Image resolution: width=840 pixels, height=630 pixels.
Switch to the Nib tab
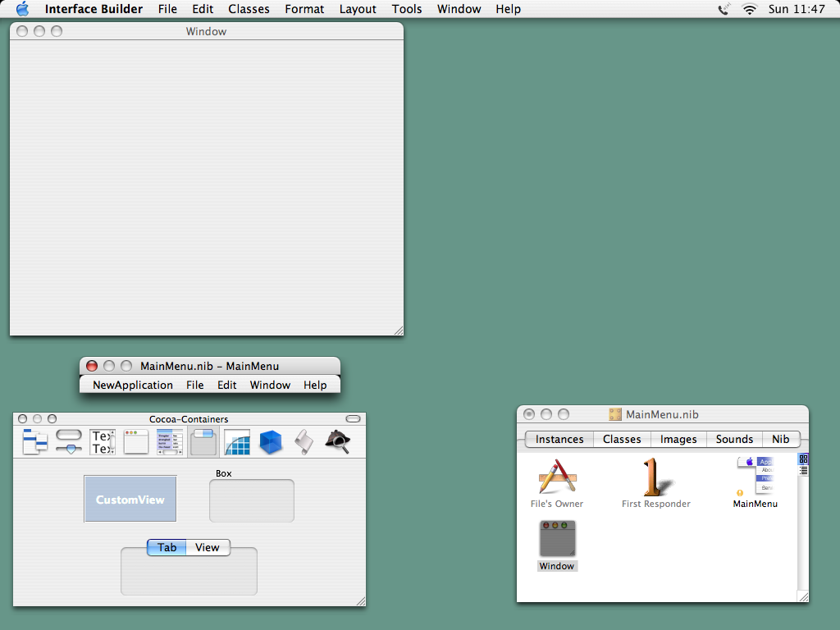pos(781,440)
